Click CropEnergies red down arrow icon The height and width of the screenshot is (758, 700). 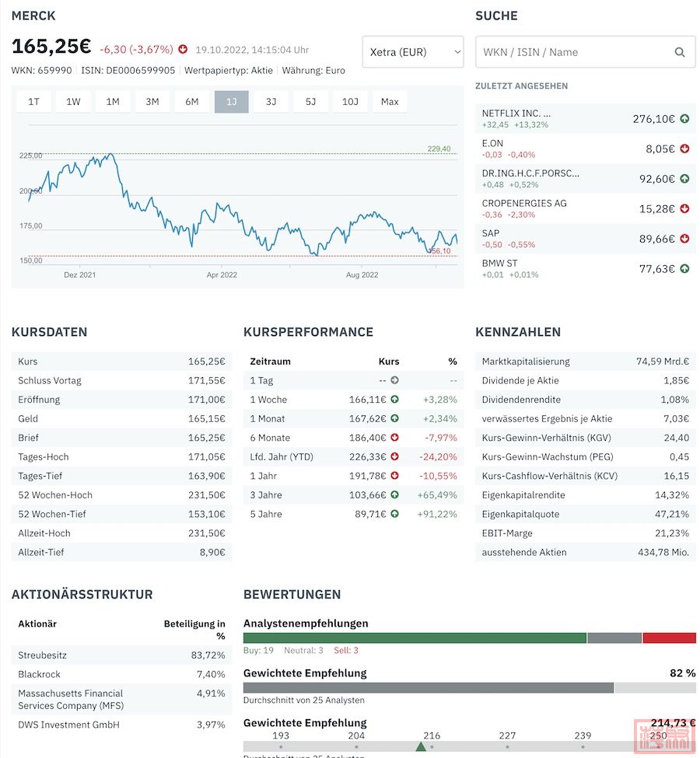pyautogui.click(x=684, y=208)
